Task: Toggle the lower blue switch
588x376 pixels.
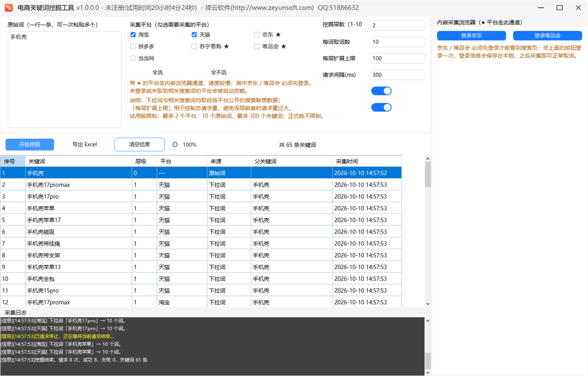Action: point(381,107)
